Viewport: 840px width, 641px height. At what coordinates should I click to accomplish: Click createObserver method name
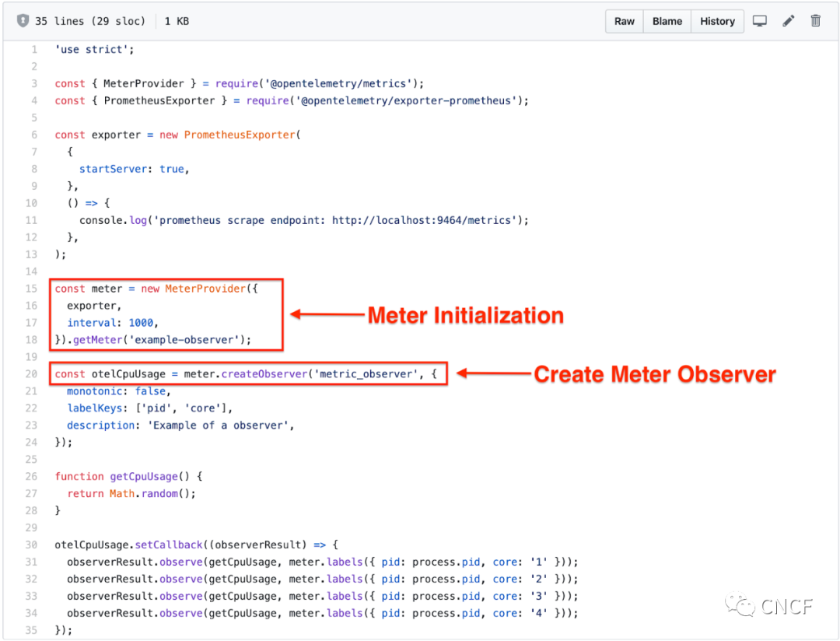[x=264, y=374]
